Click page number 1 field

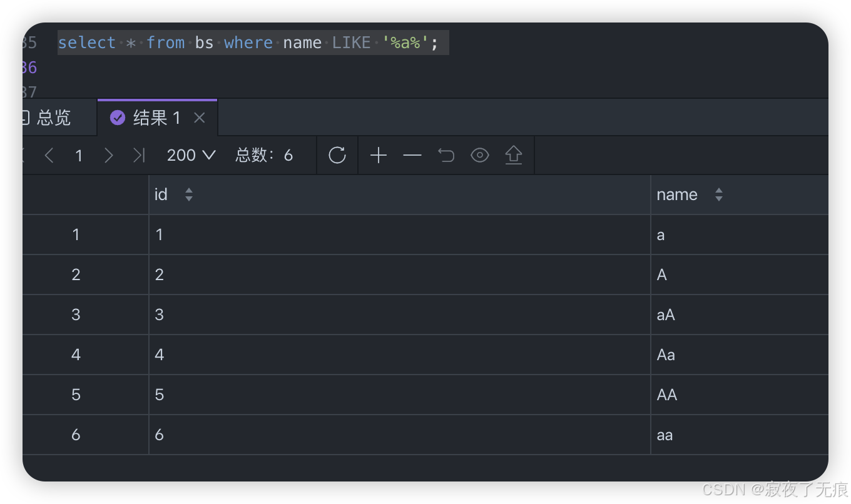pyautogui.click(x=79, y=155)
